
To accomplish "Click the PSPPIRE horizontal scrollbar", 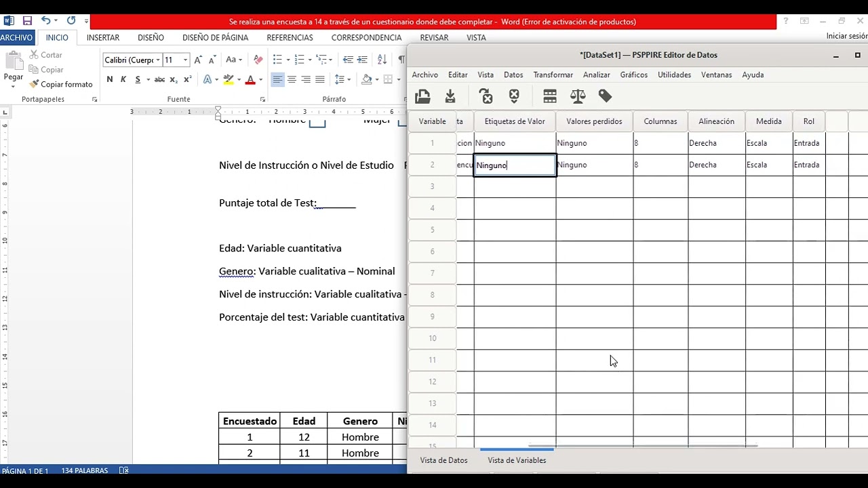I will (x=642, y=446).
